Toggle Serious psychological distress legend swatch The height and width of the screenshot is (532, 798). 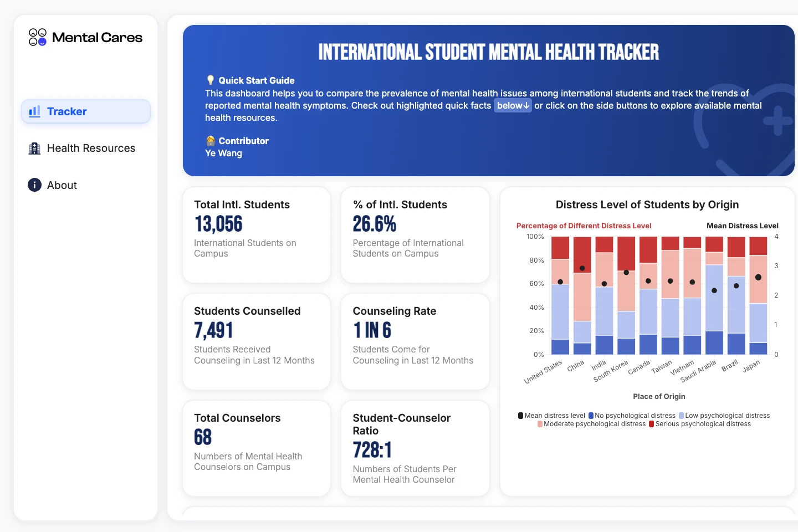point(651,424)
